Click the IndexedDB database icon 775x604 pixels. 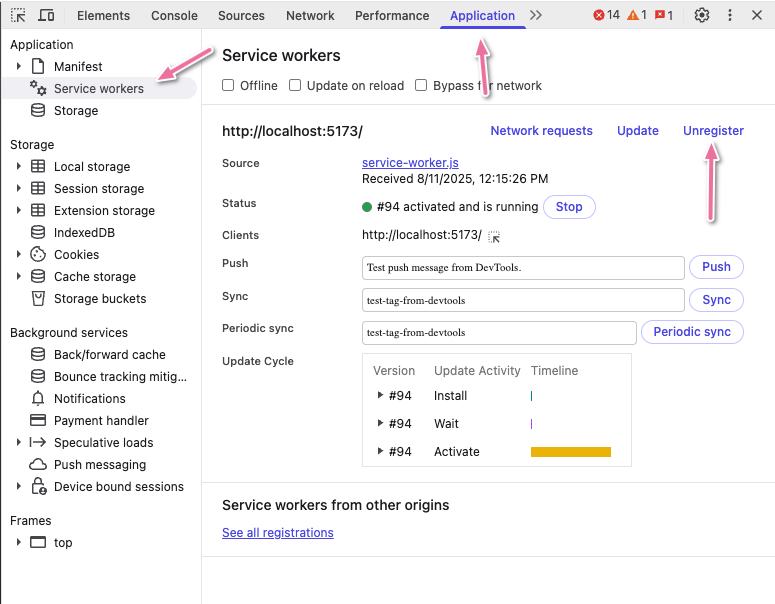[x=38, y=232]
